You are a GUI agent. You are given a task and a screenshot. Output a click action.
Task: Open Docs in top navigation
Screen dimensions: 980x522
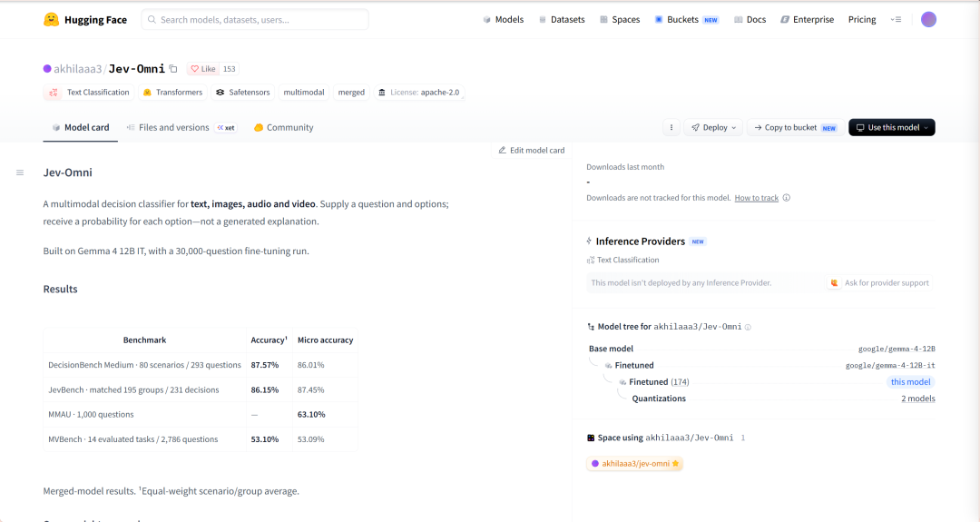click(x=750, y=19)
